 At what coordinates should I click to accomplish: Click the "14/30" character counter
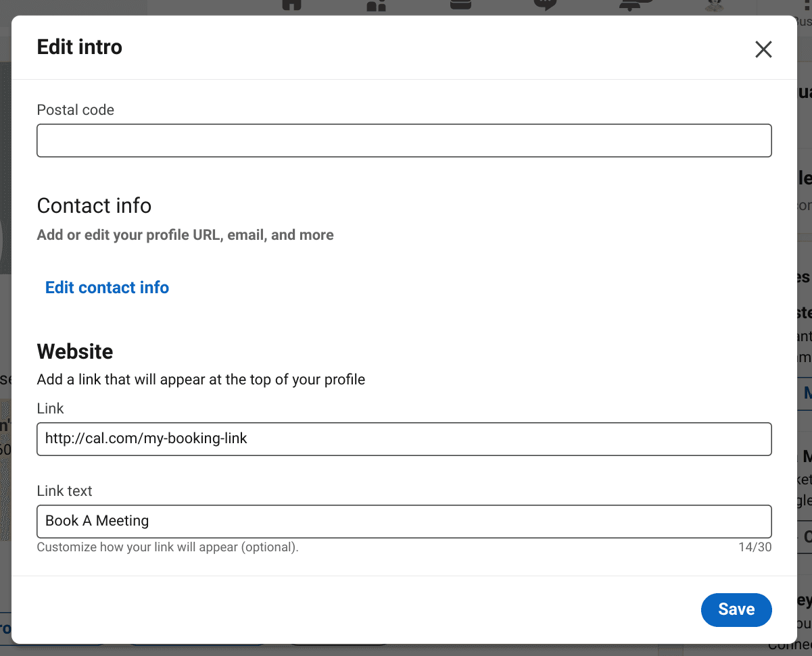pyautogui.click(x=755, y=547)
